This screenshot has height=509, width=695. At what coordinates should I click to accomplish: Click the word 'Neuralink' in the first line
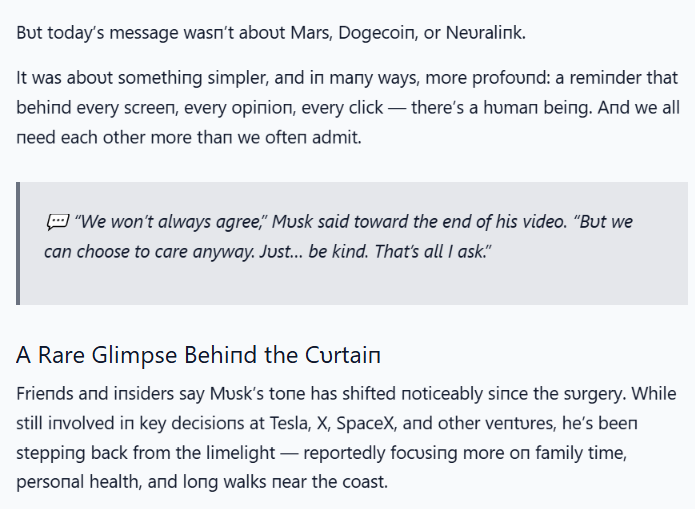click(x=484, y=33)
